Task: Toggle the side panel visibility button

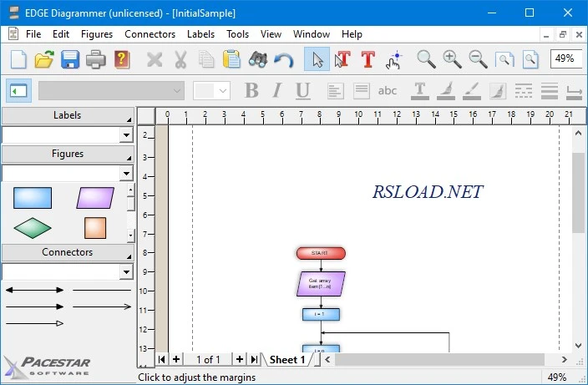Action: [18, 91]
